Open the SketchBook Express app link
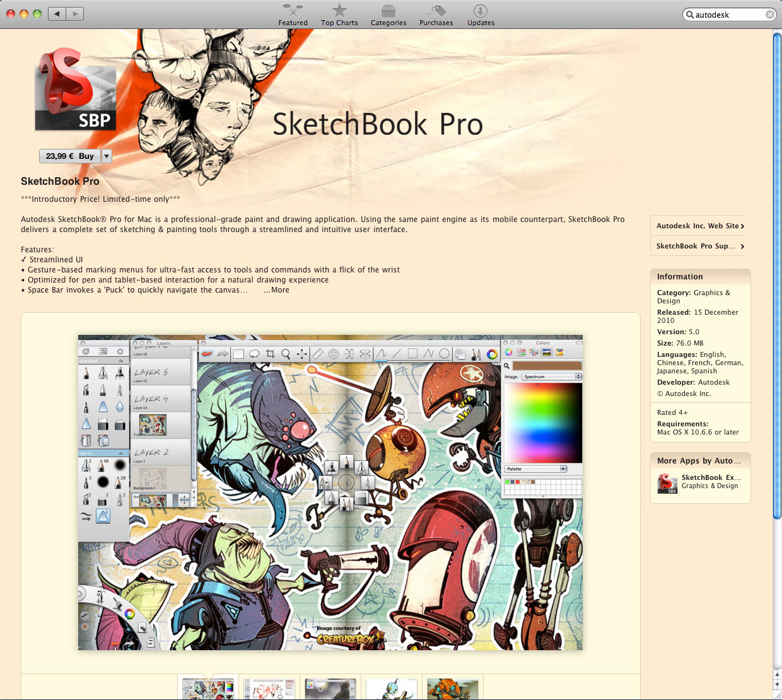 click(x=711, y=477)
